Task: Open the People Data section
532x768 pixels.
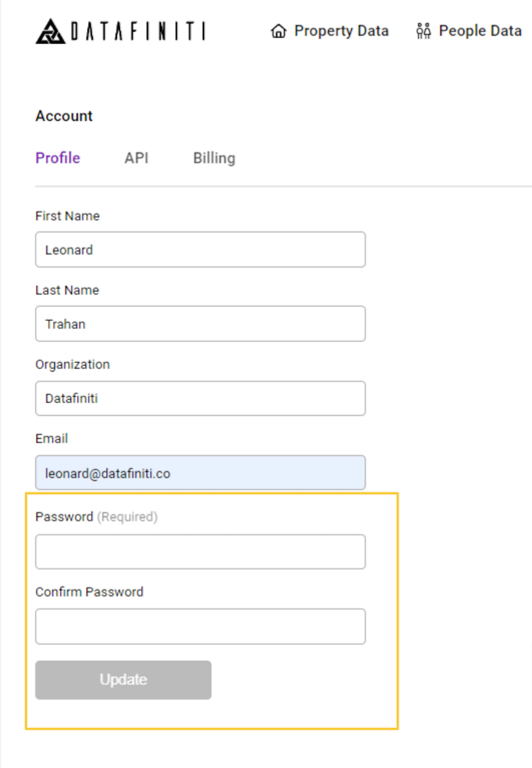Action: point(480,31)
